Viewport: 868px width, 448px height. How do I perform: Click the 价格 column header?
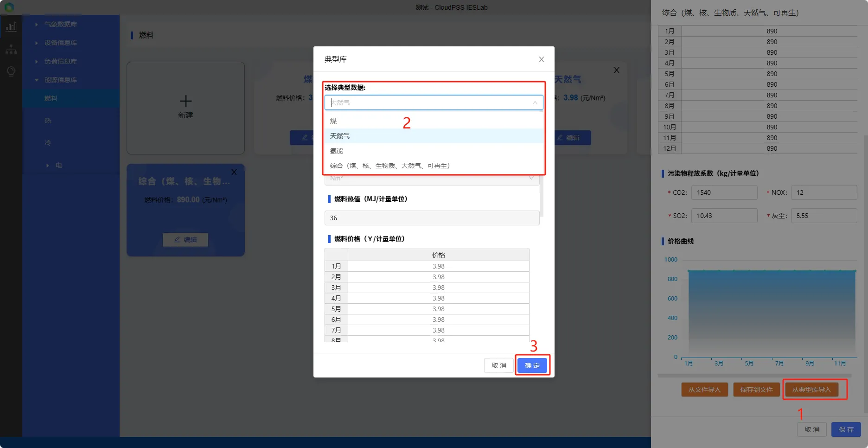(x=438, y=255)
